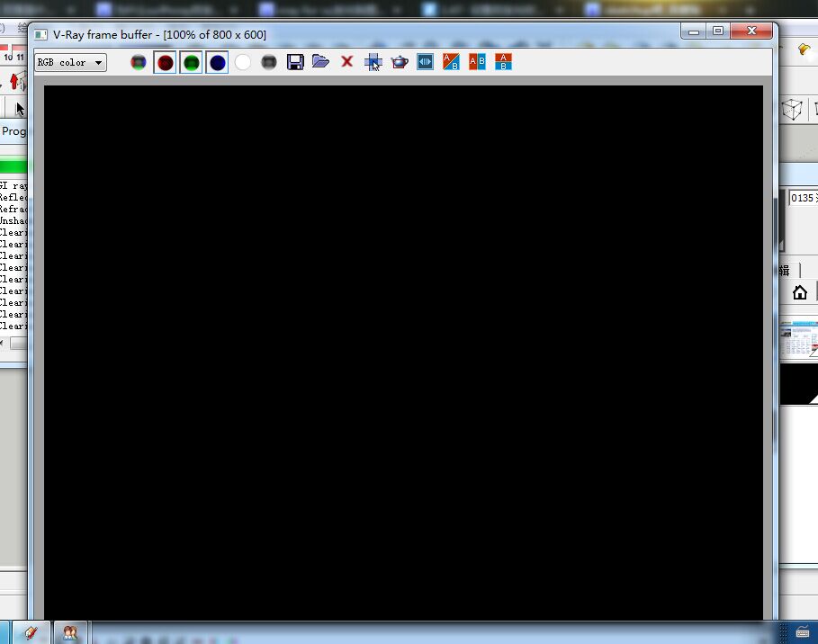The image size is (818, 644).
Task: Click the frame number field 0135
Action: pos(804,198)
